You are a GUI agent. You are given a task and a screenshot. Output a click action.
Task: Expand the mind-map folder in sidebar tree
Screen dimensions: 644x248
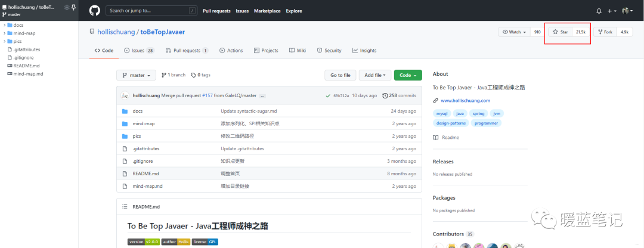coord(5,33)
